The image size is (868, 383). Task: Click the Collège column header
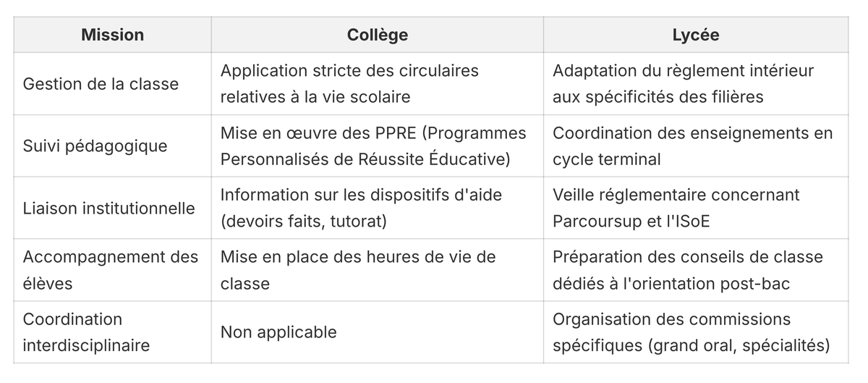tap(377, 35)
